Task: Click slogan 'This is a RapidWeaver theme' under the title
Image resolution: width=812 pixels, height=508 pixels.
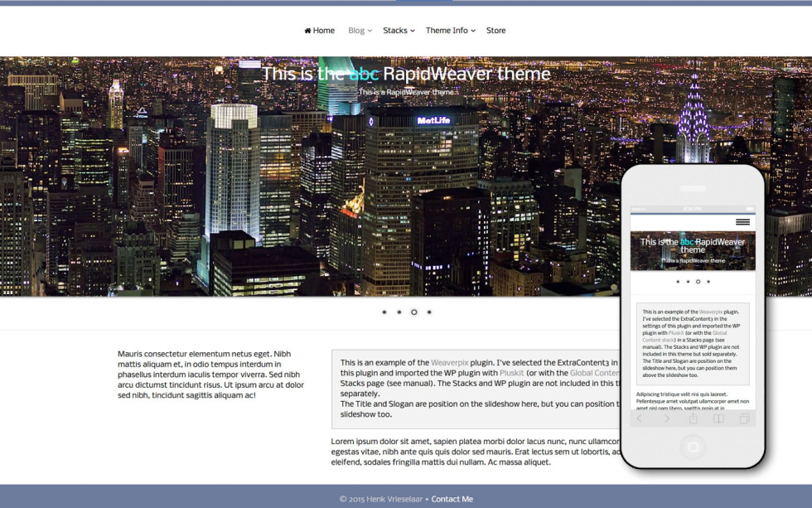Action: (x=406, y=92)
